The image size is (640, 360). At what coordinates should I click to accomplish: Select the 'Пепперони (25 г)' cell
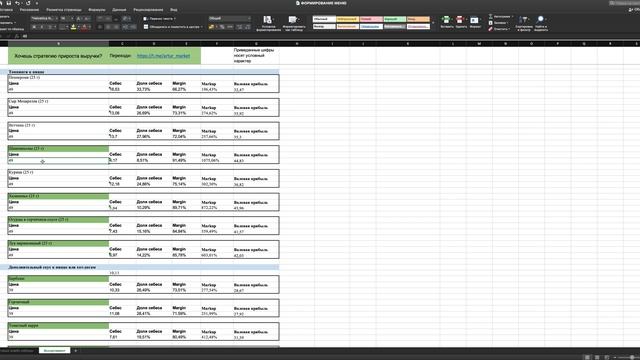58,78
